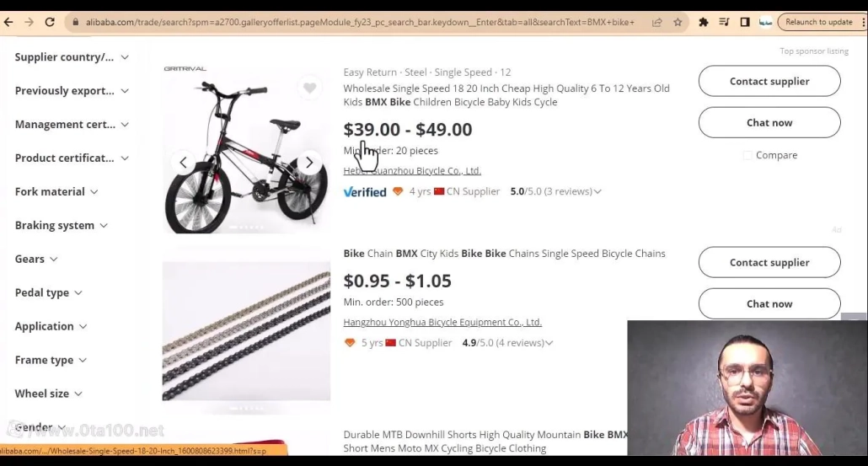Open Hangzhou Yonghua Bicycle Equipment supplier link

[x=442, y=322]
